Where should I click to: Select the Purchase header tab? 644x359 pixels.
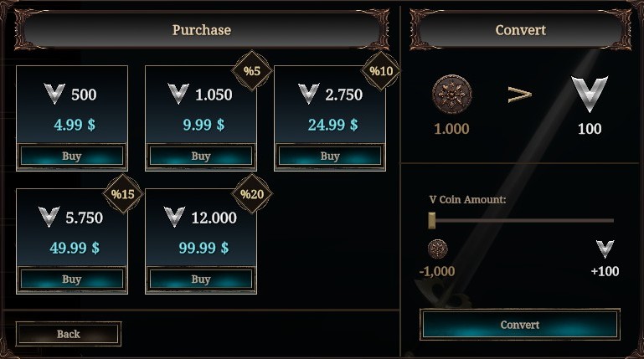point(201,30)
